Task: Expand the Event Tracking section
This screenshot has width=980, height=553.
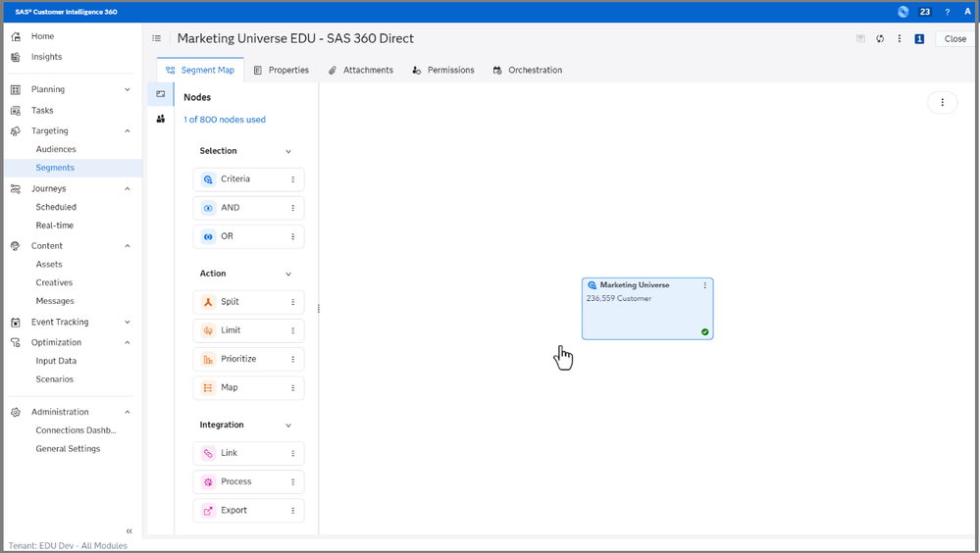Action: pos(128,322)
